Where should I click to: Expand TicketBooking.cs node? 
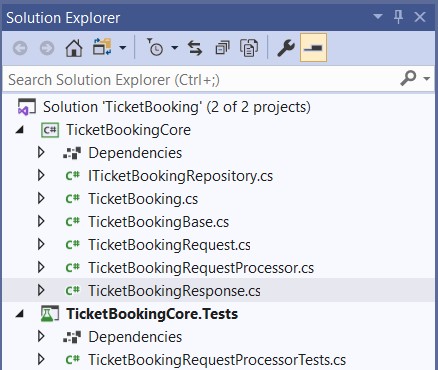[41, 199]
